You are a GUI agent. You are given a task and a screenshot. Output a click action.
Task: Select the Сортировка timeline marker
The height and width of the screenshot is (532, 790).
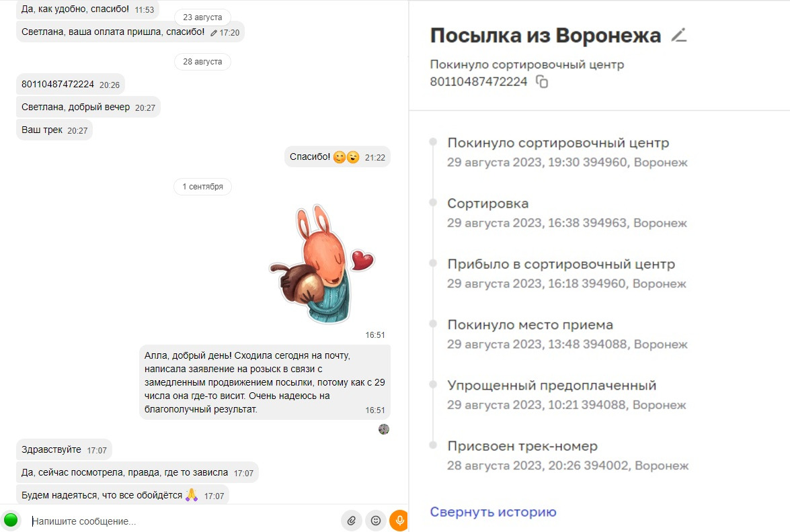pyautogui.click(x=433, y=203)
